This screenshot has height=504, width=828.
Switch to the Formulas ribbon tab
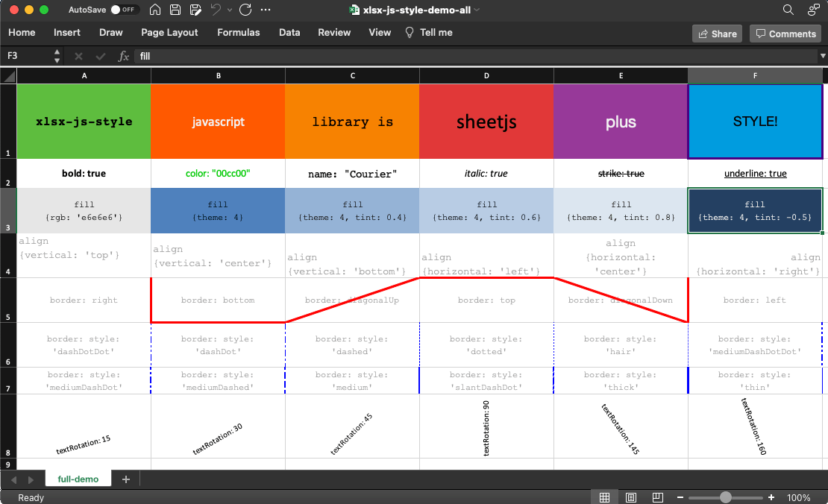238,32
